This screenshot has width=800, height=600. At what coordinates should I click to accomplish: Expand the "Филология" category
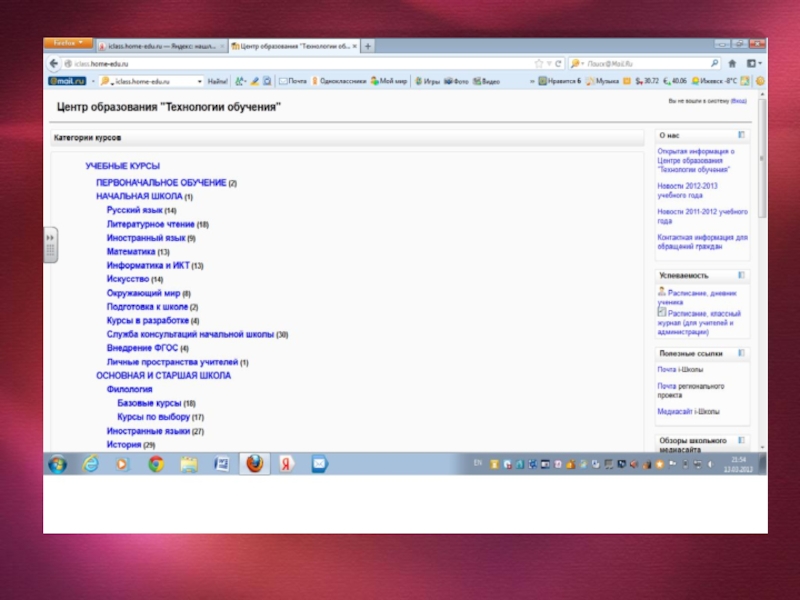(129, 389)
